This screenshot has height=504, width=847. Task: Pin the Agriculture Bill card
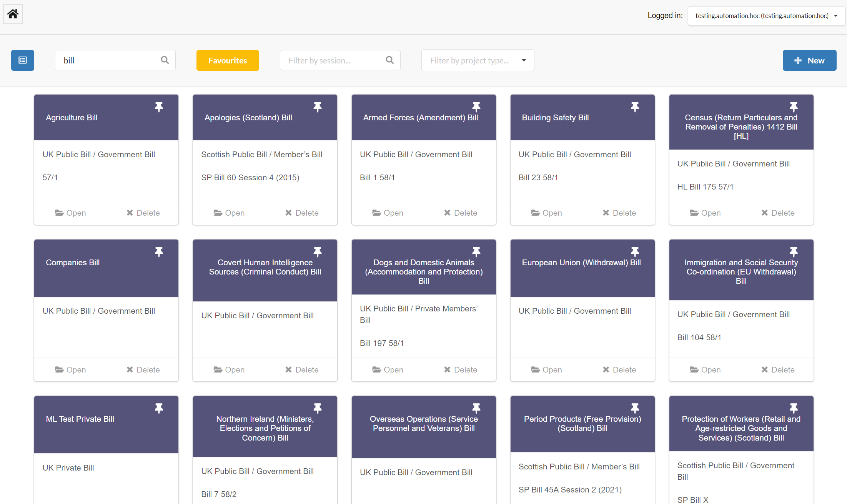pyautogui.click(x=159, y=107)
